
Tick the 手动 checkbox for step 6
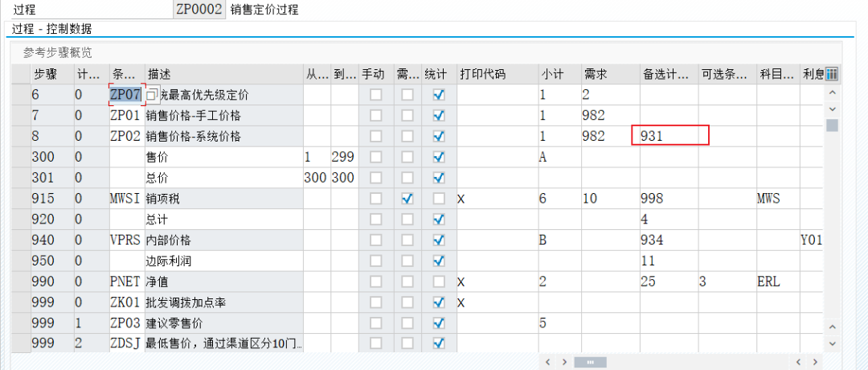tap(375, 95)
